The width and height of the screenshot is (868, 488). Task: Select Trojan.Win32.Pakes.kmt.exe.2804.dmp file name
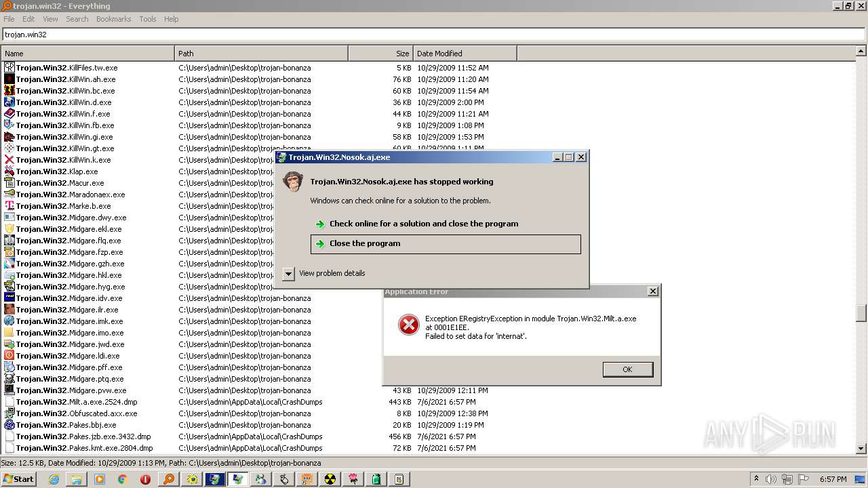coord(84,448)
